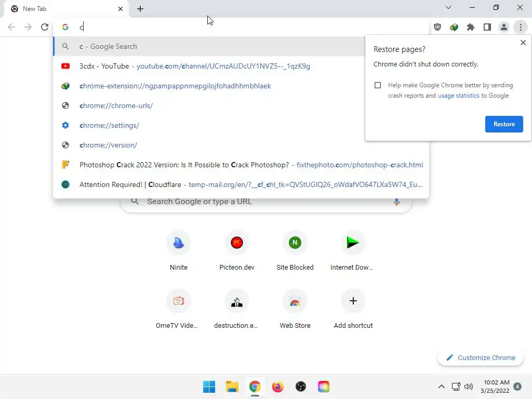Image resolution: width=532 pixels, height=399 pixels.
Task: Open the network status tray icon
Action: (x=456, y=387)
